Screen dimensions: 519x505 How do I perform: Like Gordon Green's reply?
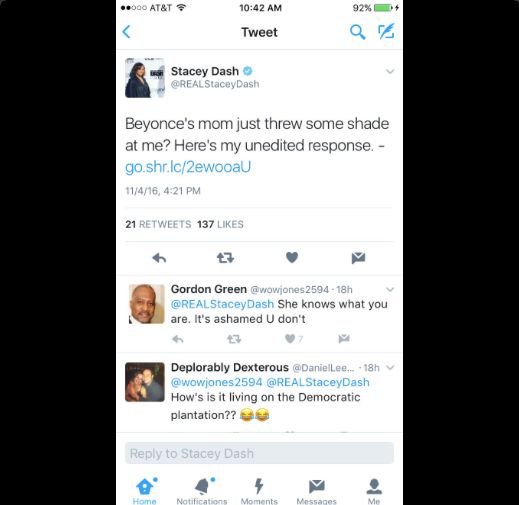coord(290,339)
